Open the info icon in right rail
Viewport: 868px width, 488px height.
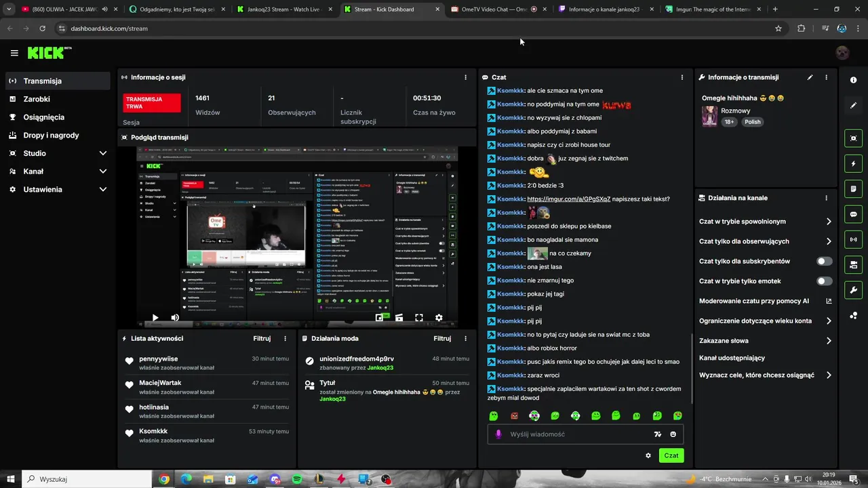(x=853, y=80)
